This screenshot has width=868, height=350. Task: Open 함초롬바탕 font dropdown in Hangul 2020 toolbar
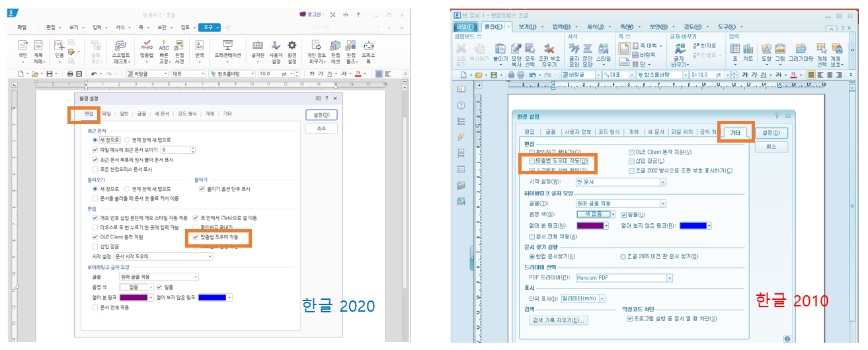coord(231,74)
